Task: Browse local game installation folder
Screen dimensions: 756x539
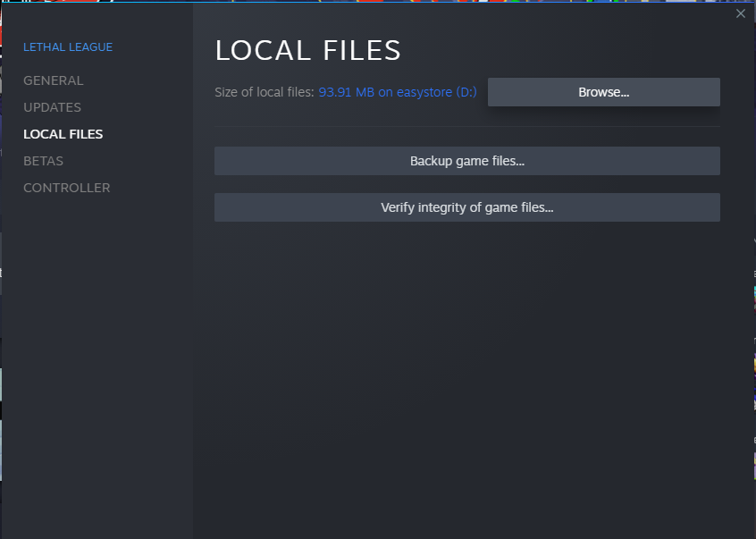Action: tap(603, 92)
